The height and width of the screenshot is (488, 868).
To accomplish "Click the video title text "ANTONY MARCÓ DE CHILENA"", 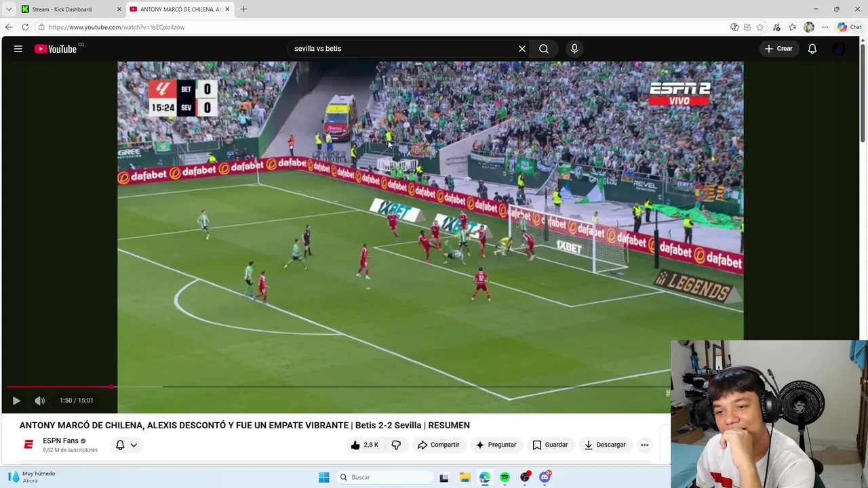I will (x=81, y=426).
